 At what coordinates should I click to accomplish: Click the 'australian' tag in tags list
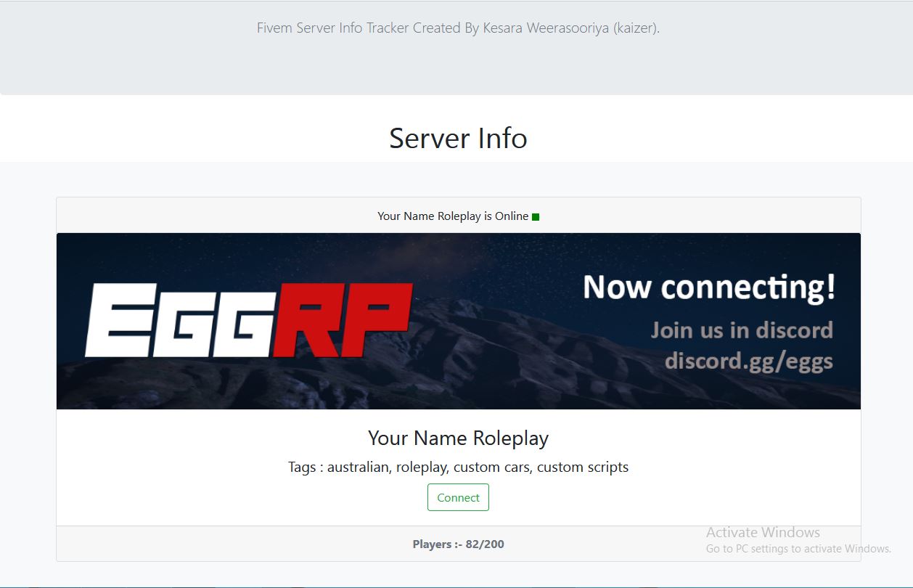point(359,467)
